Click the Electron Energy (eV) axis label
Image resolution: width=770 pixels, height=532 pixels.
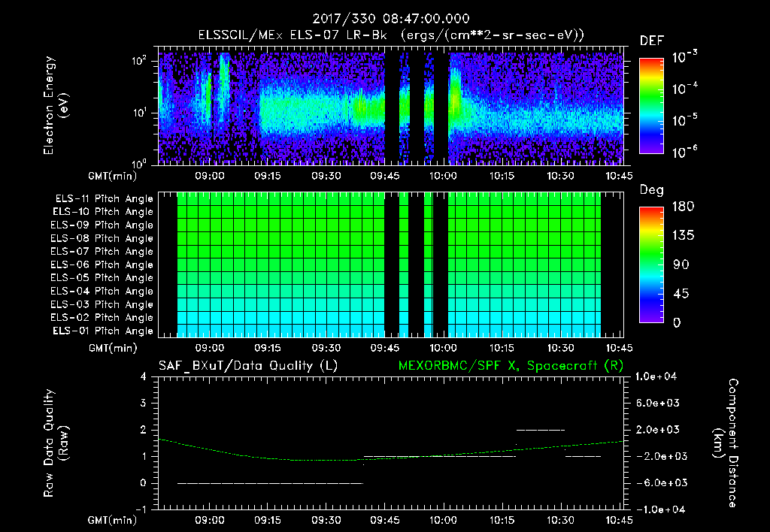pos(56,106)
